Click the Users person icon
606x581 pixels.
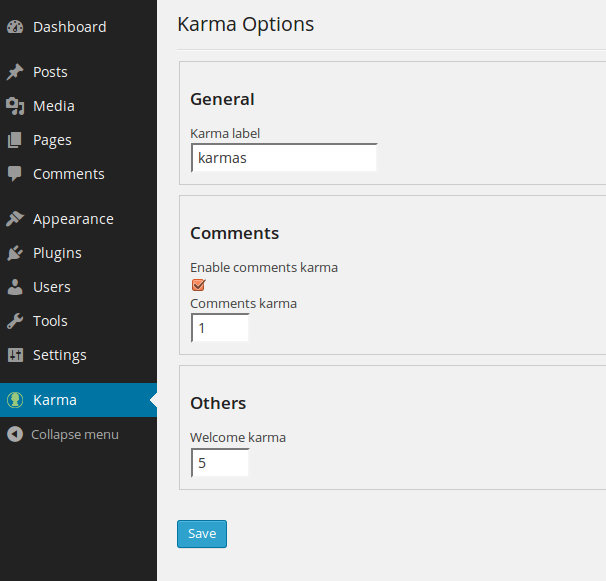pos(15,287)
